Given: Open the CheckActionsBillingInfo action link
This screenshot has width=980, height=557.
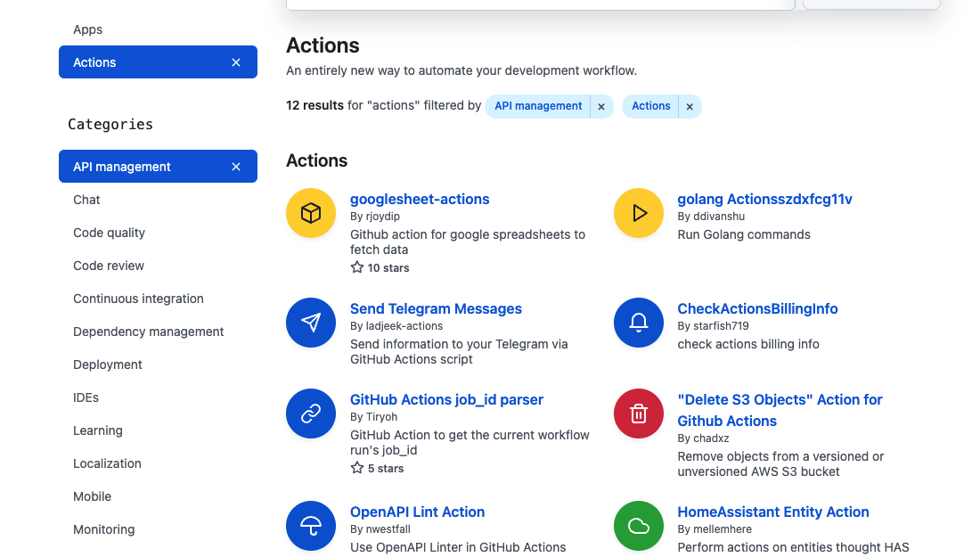Looking at the screenshot, I should click(757, 308).
